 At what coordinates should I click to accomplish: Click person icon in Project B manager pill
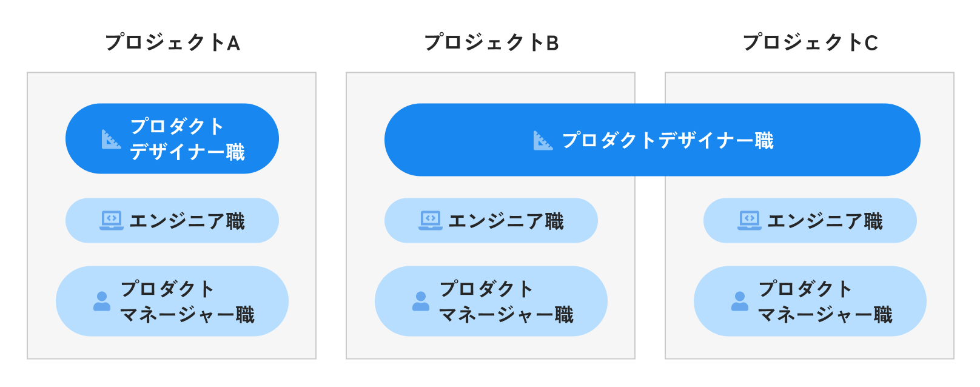pos(421,301)
